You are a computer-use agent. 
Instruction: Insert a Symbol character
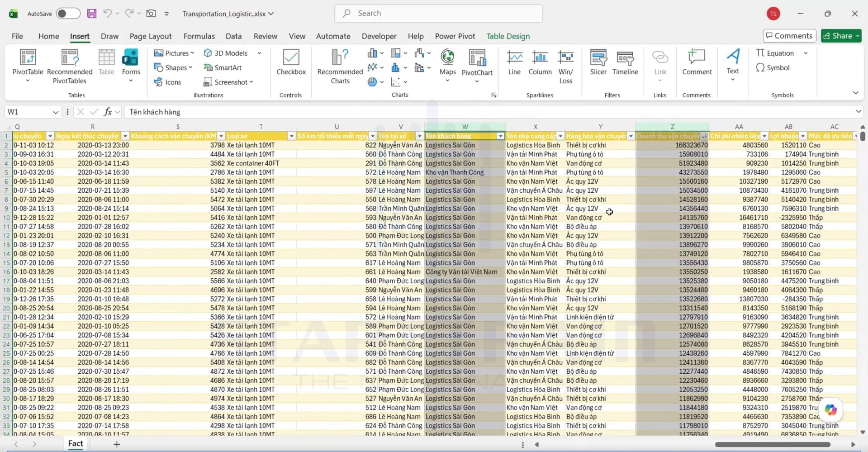pos(773,67)
